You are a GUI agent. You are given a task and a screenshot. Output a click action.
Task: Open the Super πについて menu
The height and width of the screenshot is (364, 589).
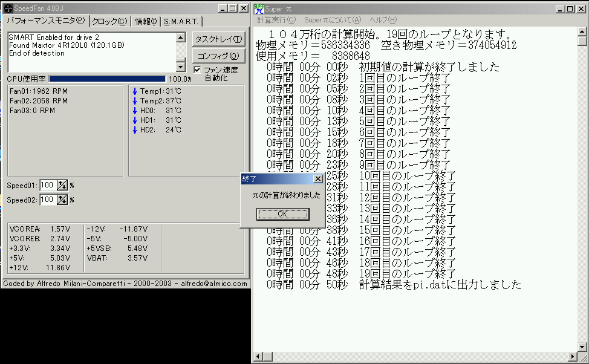point(333,20)
